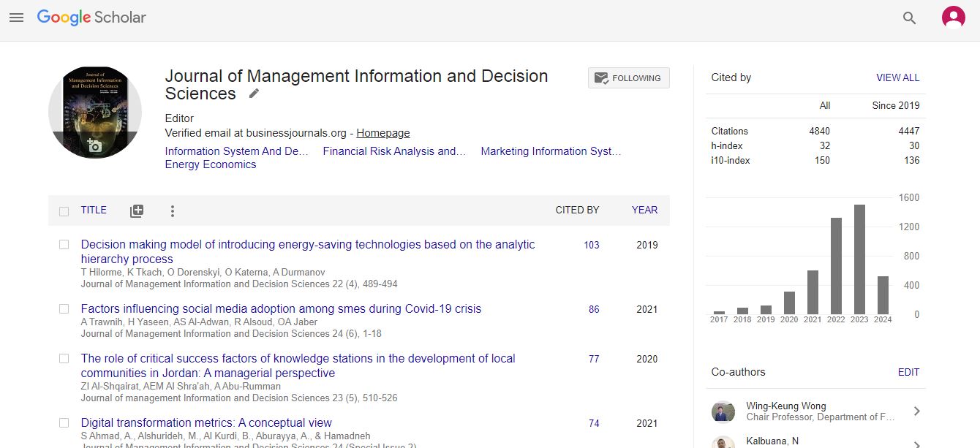
Task: Open the search magnifier icon
Action: (x=909, y=18)
